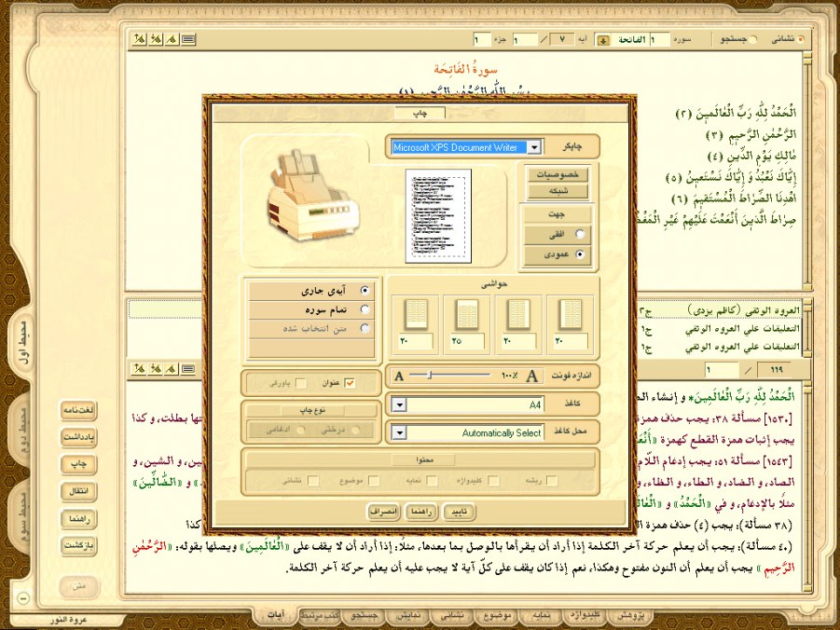840x630 pixels.
Task: Click the انصراف (cancel) button
Action: click(x=383, y=512)
